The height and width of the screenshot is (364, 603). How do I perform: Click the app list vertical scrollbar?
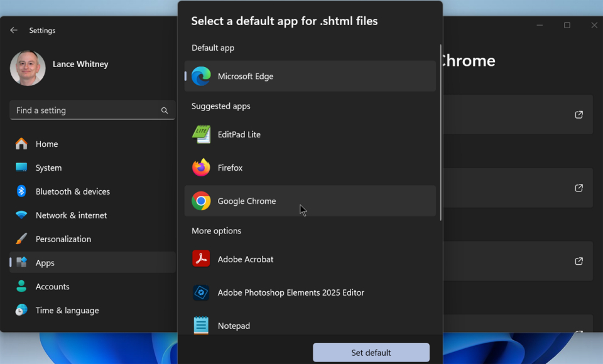tap(440, 132)
